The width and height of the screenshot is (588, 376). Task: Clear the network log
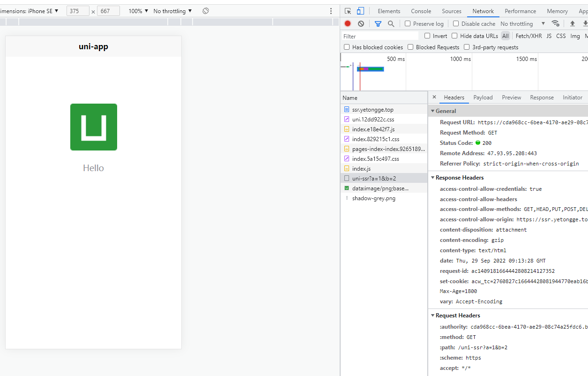pyautogui.click(x=361, y=23)
